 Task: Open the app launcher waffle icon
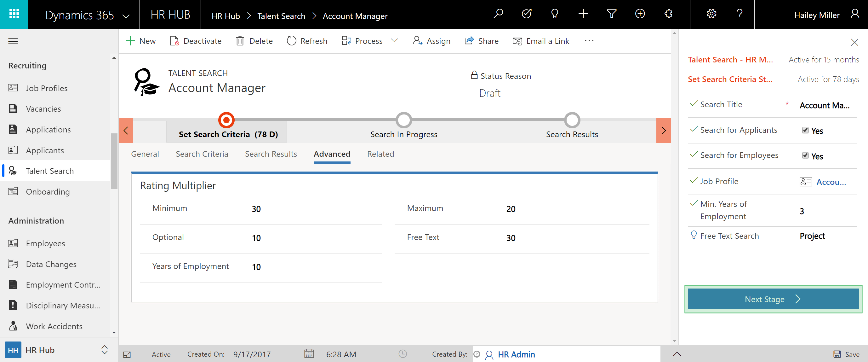(14, 14)
